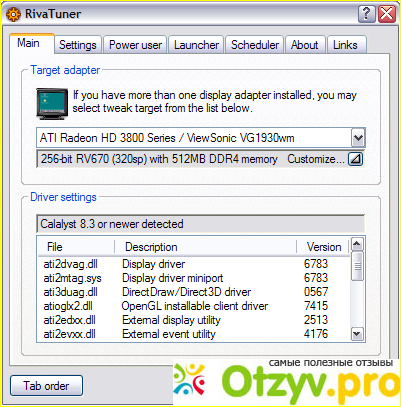Select the ati2edxx.dll row
Screen dimensions: 401x407
click(194, 320)
